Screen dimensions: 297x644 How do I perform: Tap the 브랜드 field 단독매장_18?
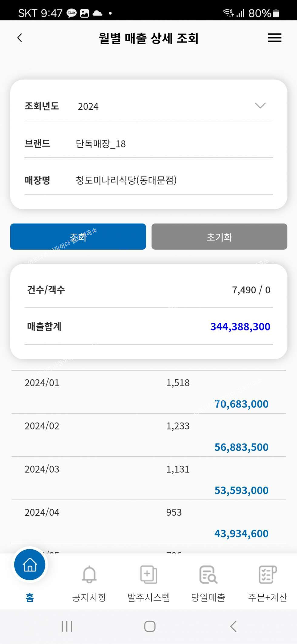[101, 143]
